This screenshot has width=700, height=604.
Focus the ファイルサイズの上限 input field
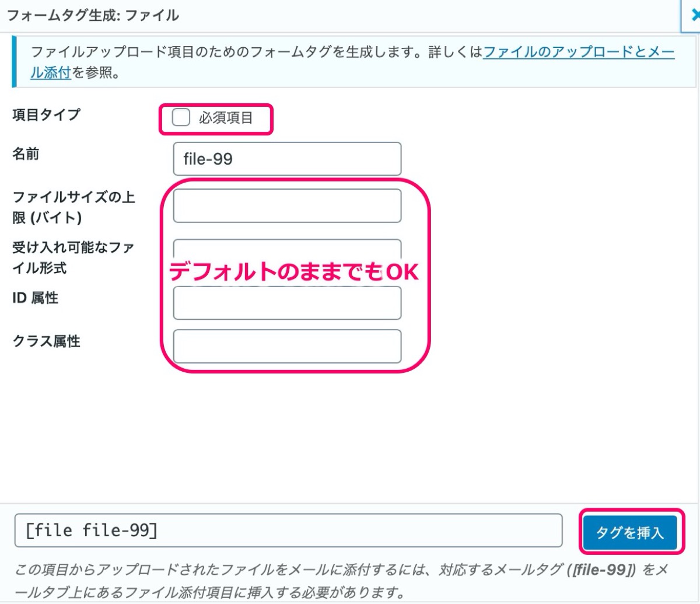coord(287,205)
